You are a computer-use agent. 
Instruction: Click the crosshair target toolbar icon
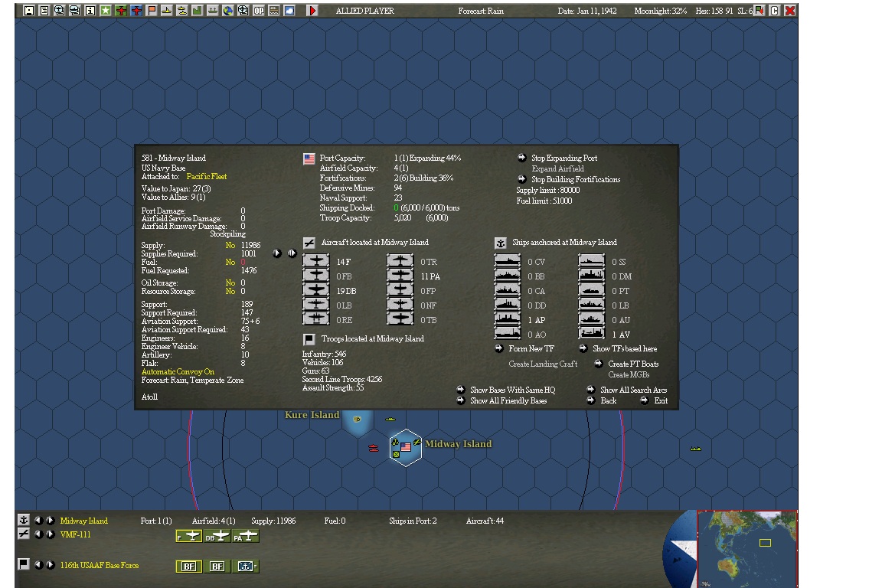(243, 11)
